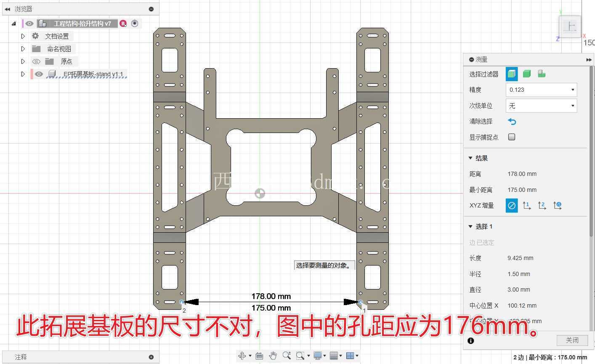
Task: Show XYZ delta relative to selection 2
Action: tap(542, 205)
